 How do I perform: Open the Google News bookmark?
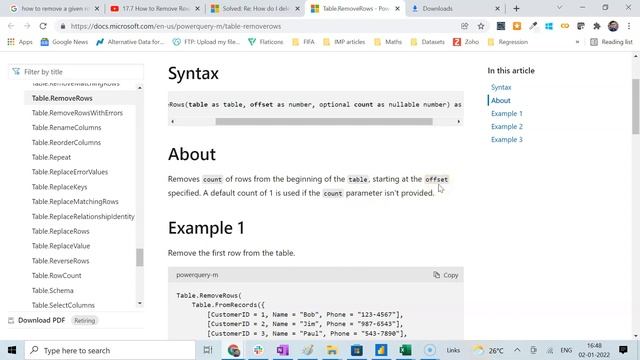tap(64, 42)
